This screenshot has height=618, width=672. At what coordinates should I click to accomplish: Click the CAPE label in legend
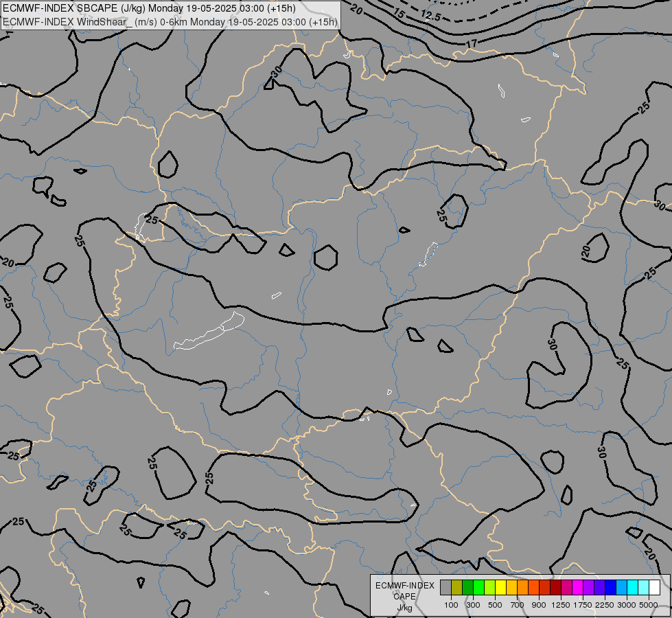tap(404, 597)
